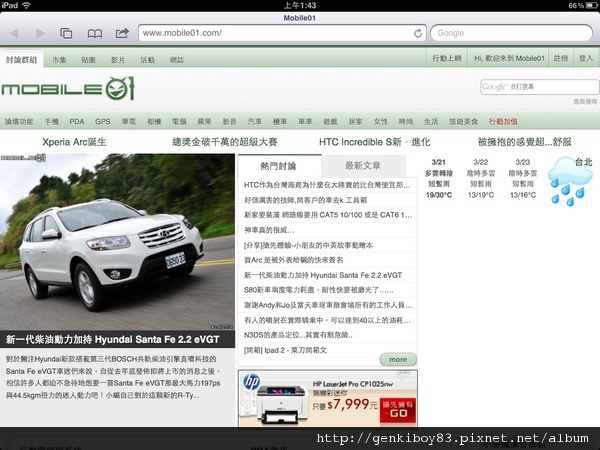
Task: Open topic 買Arc 是被外表給騙的快來簽名
Action: pyautogui.click(x=293, y=260)
